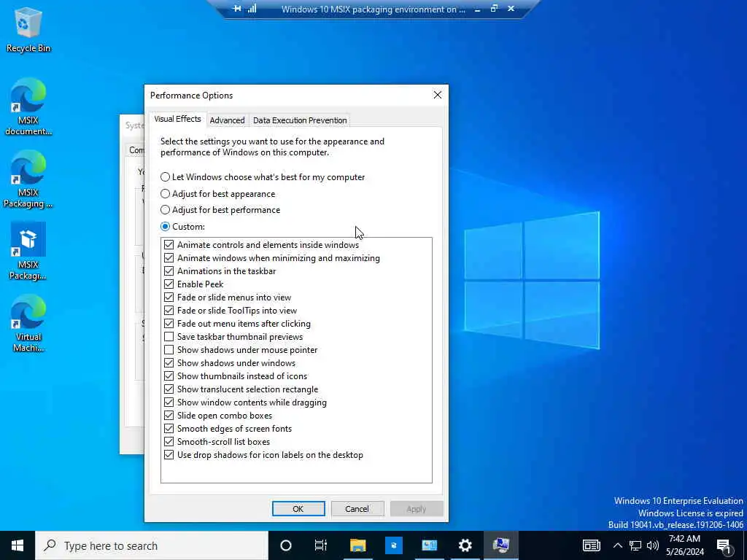The image size is (747, 560).
Task: Click the Windows Start button
Action: (x=18, y=545)
